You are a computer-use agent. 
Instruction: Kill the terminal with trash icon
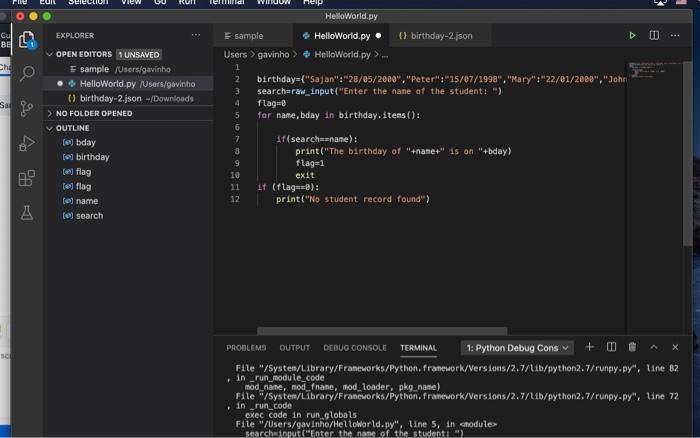(632, 347)
